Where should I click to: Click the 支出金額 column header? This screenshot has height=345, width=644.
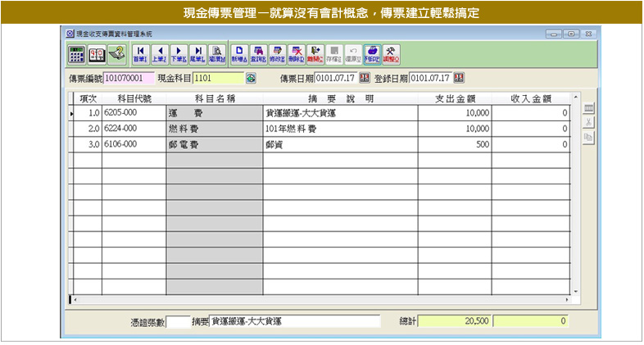[454, 98]
